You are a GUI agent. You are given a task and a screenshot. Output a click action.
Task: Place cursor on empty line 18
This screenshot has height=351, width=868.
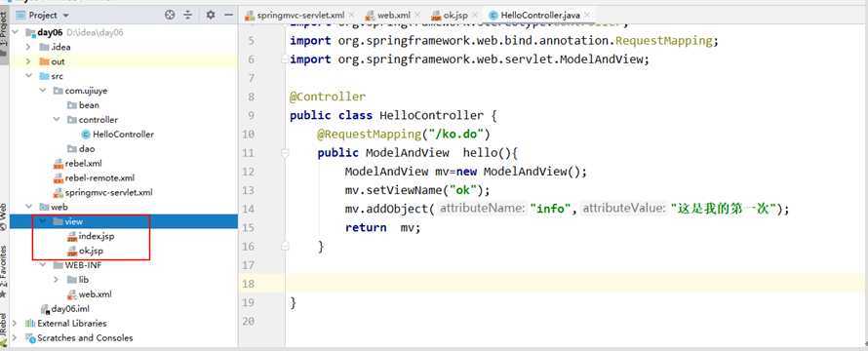coord(575,284)
